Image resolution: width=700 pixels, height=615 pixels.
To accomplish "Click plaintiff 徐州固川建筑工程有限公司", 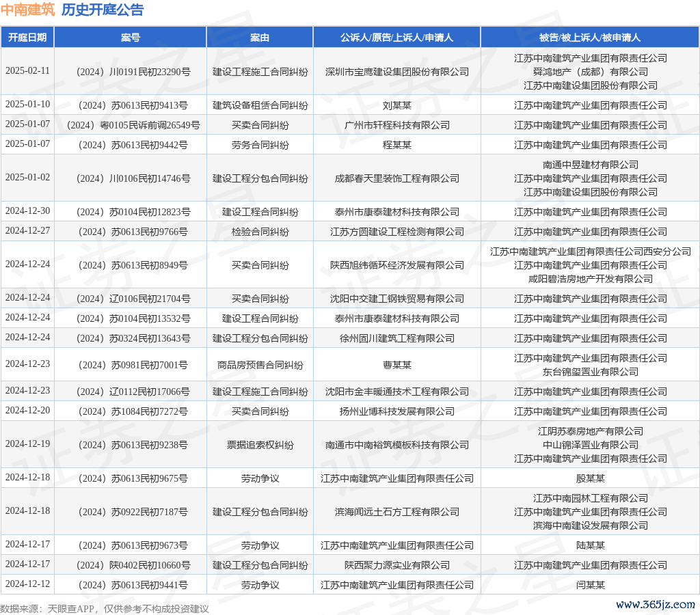I will point(397,338).
